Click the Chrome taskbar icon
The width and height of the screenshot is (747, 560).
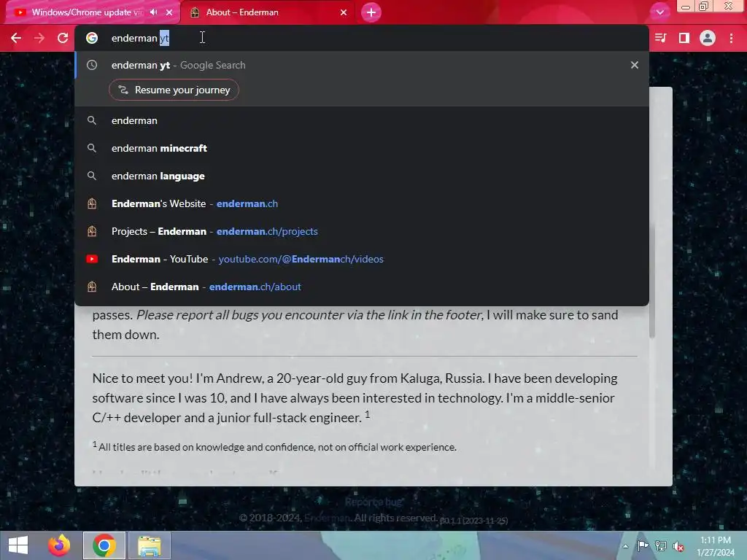click(104, 545)
